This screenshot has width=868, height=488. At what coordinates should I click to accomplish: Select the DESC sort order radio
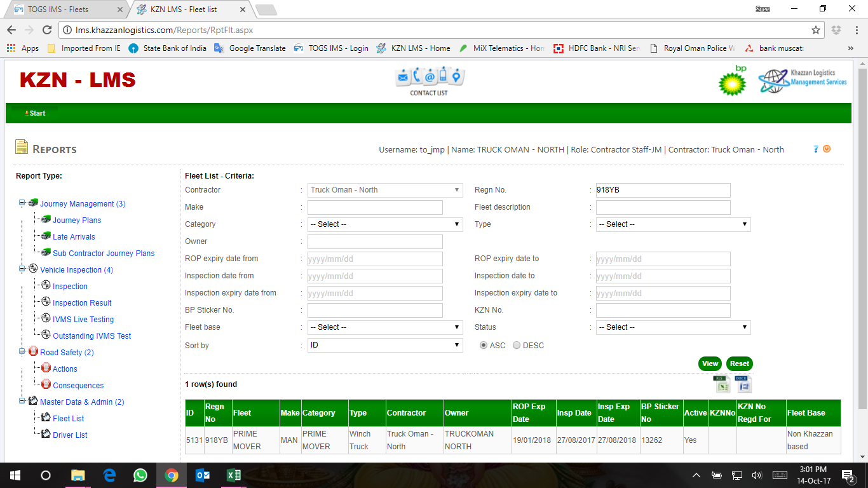coord(517,345)
